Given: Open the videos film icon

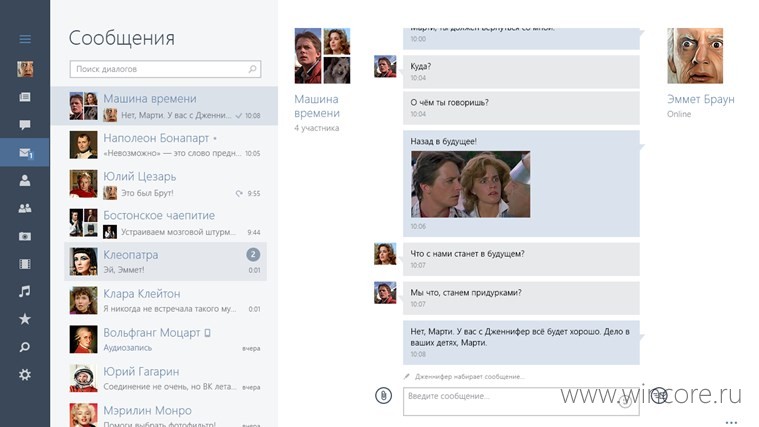Looking at the screenshot, I should (x=25, y=264).
